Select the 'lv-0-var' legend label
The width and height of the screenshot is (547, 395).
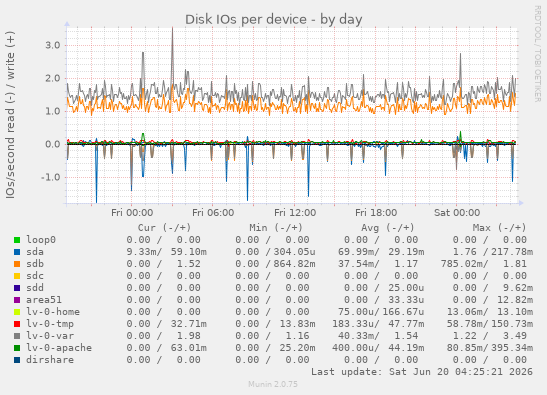(50, 336)
